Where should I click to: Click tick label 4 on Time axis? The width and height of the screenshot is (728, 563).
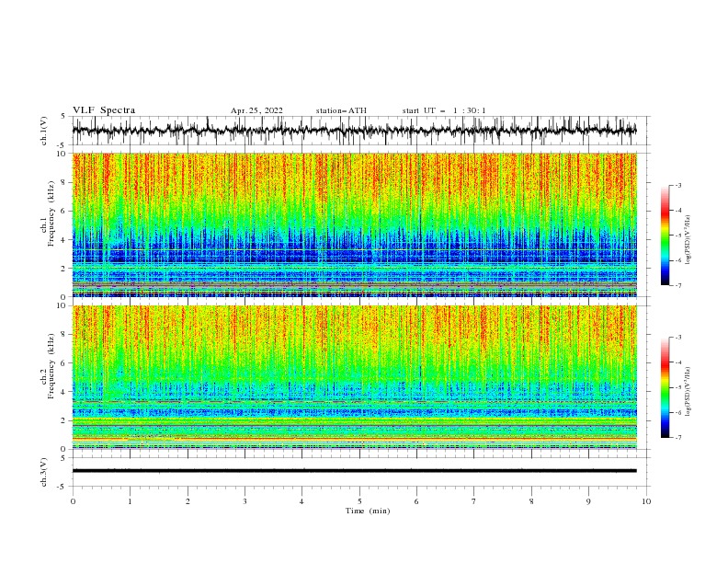pyautogui.click(x=301, y=501)
